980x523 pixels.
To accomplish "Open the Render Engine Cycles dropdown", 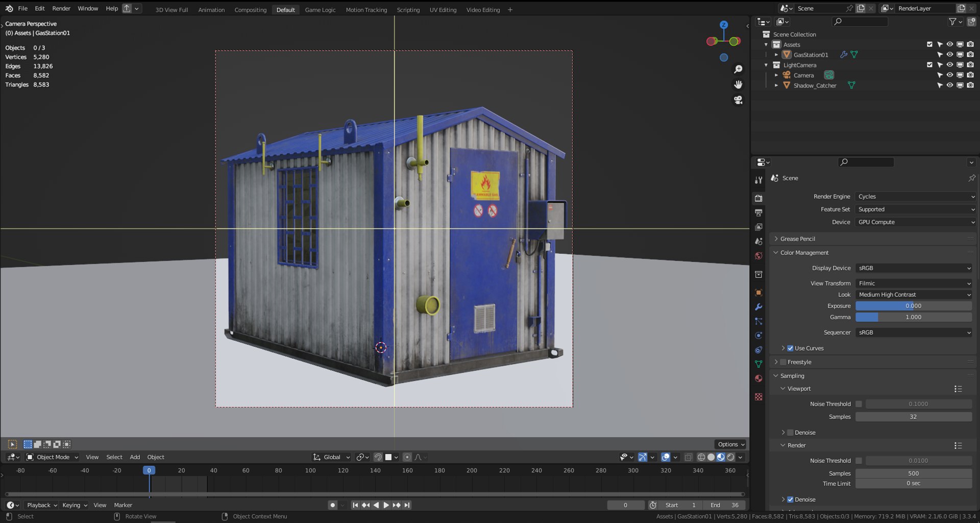I will coord(916,197).
